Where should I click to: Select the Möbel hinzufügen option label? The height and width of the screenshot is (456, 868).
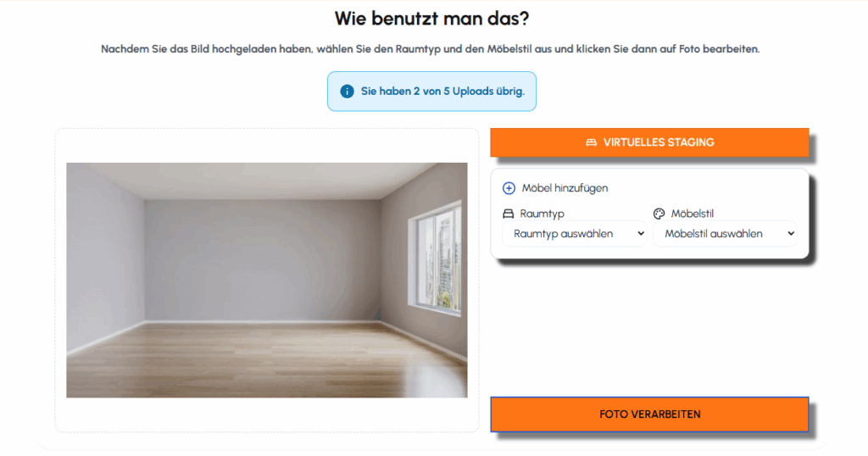point(565,188)
